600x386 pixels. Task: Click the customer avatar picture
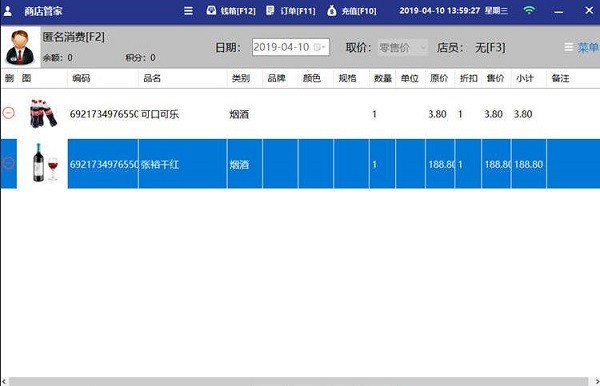point(20,47)
